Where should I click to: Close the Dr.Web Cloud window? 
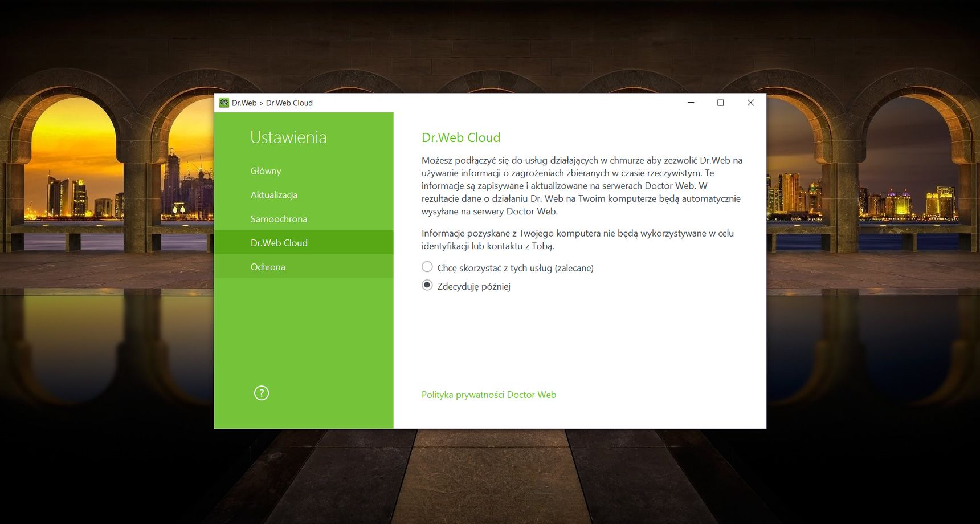click(x=750, y=103)
